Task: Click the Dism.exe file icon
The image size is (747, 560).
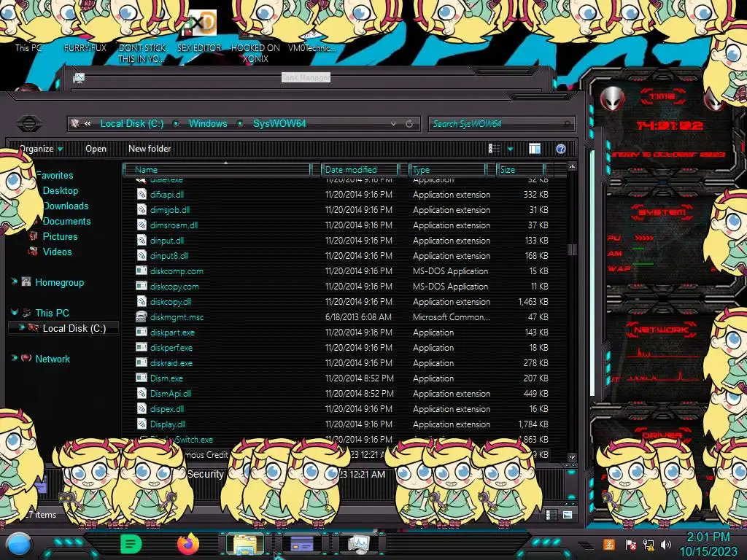Action: click(142, 378)
